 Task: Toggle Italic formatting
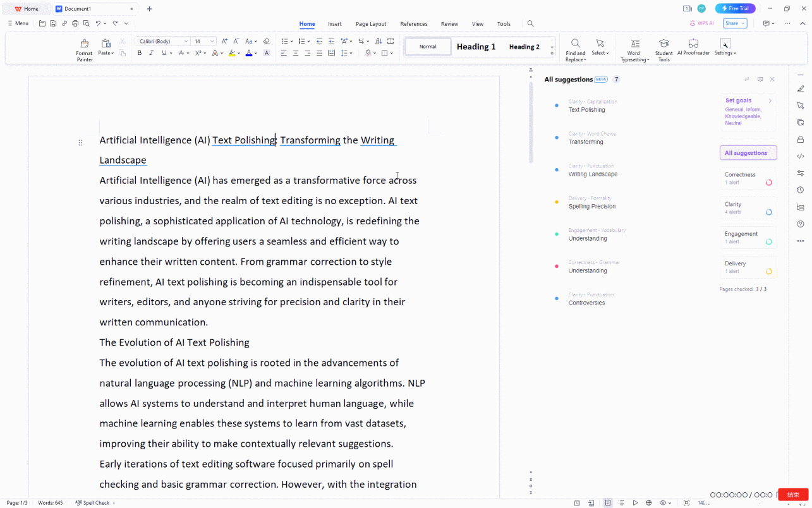(151, 53)
